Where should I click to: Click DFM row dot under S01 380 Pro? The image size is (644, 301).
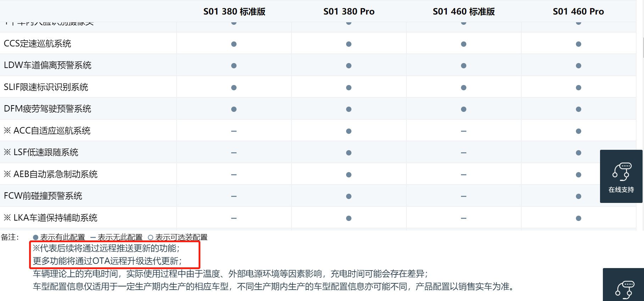tap(349, 109)
